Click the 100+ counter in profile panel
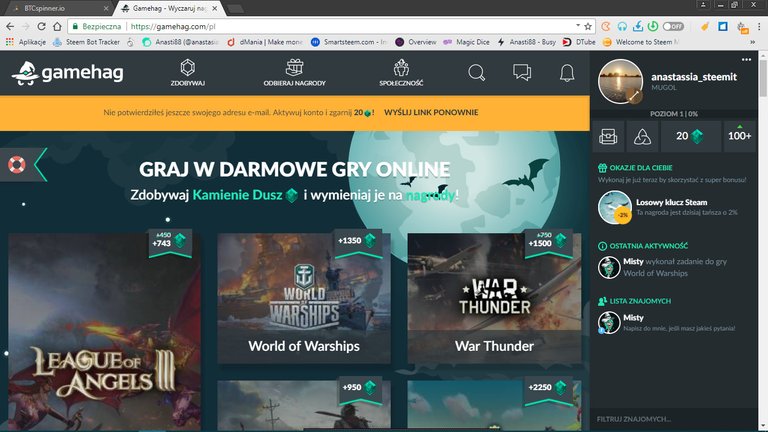Viewport: 768px width, 432px height. 740,136
